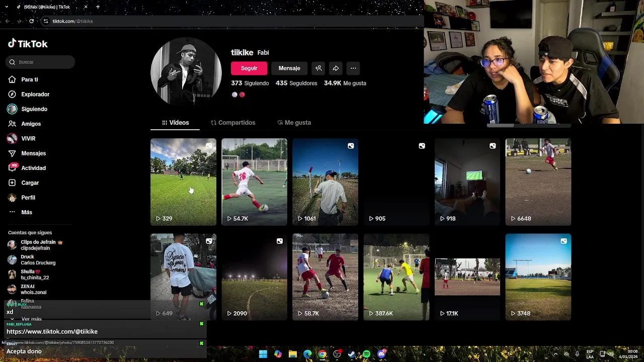Open photo post with 1061 views
644x362 pixels.
point(325,182)
